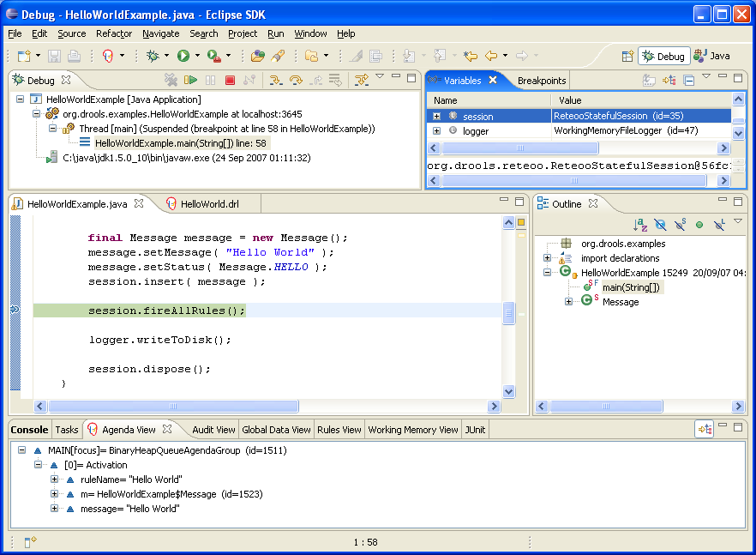Click the Debug bug icon in main toolbar

click(153, 56)
